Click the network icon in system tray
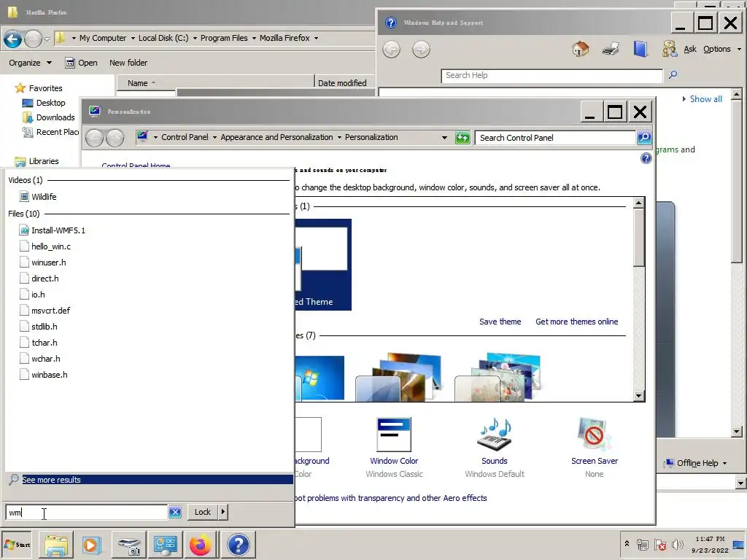Viewport: 747px width, 560px height. [643, 544]
